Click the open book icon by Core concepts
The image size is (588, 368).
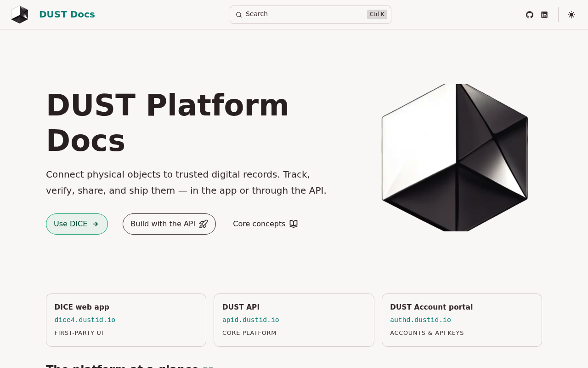(294, 224)
